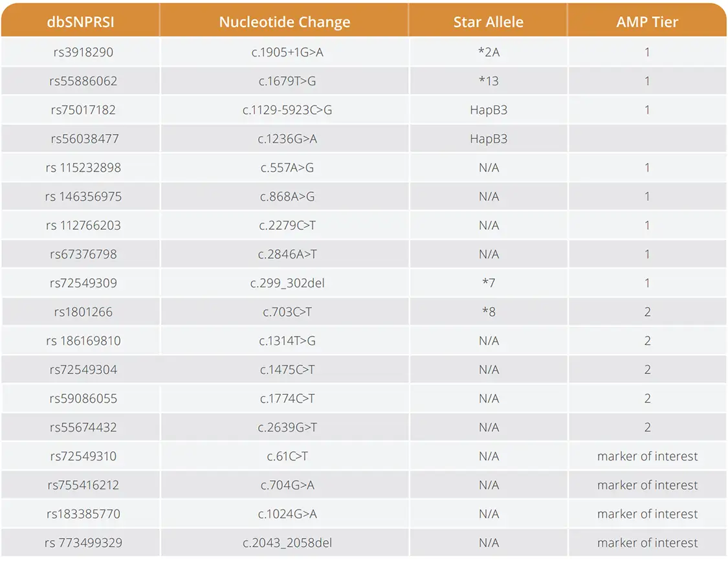
Task: Select the Nucleotide Change column header
Action: [x=284, y=21]
